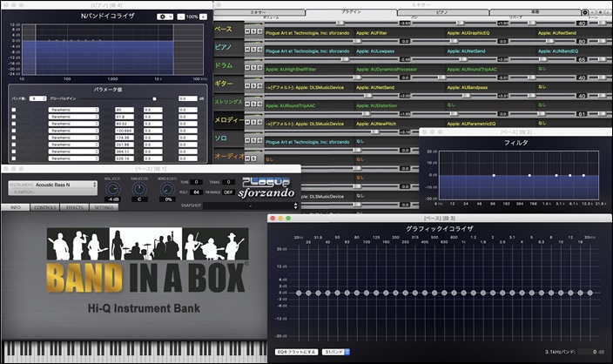The image size is (613, 364).
Task: Open the Parametric type dropdown for 174.39 Hz band
Action: click(73, 138)
